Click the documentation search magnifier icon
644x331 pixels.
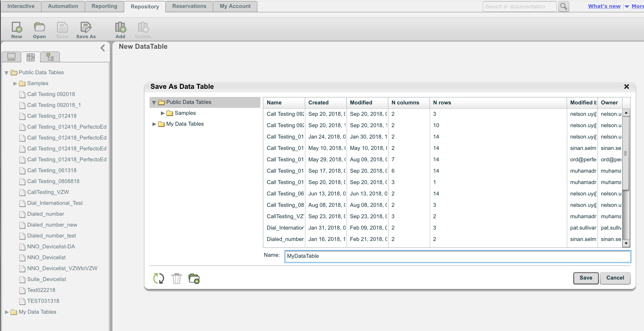564,6
